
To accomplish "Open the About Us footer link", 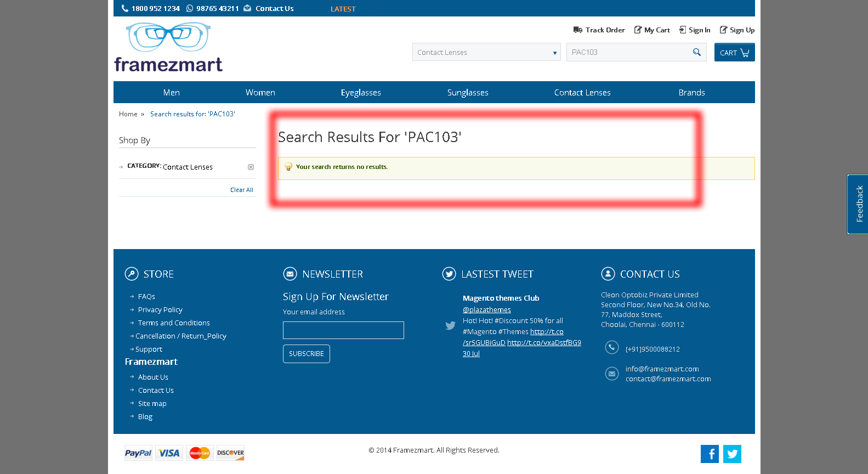I will 153,377.
